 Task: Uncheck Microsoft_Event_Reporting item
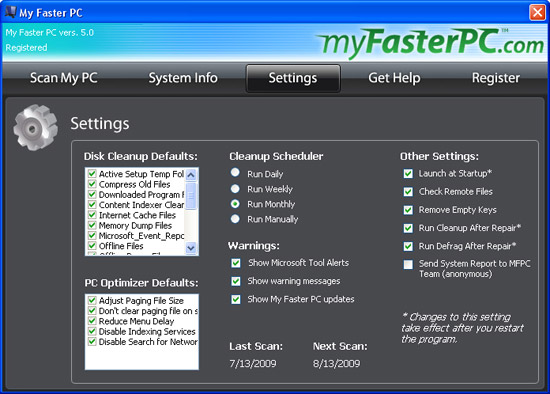[x=92, y=235]
